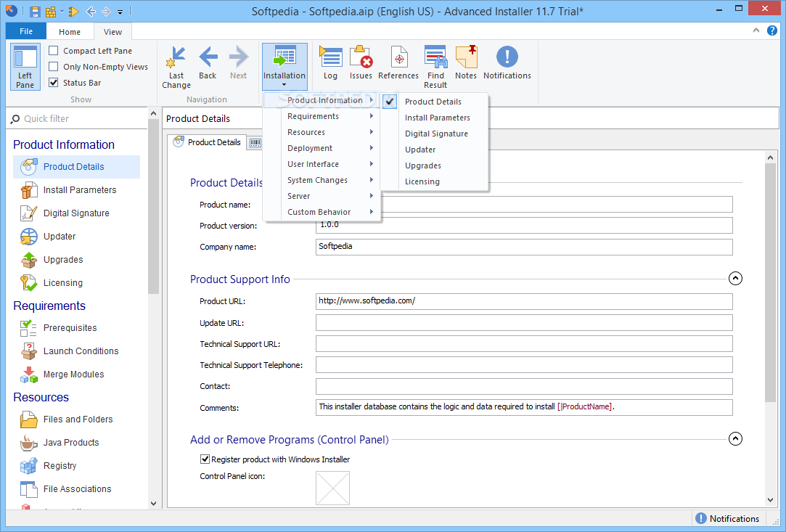Expand the User Interface submenu
Viewport: 786px width, 532px height.
coord(322,165)
